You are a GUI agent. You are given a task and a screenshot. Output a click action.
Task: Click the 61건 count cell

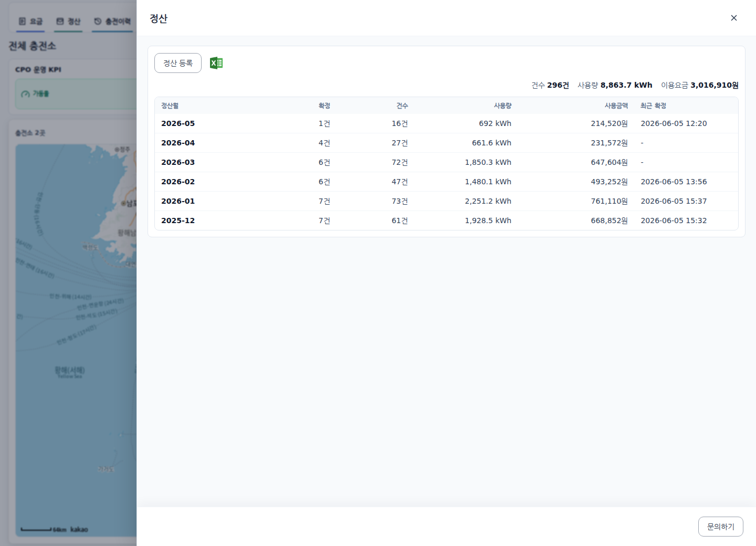pos(400,220)
